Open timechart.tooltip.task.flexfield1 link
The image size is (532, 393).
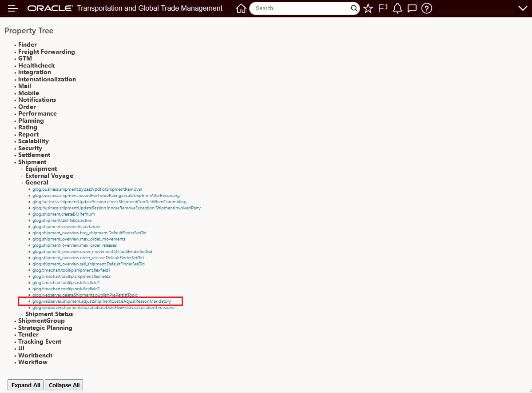tap(66, 283)
